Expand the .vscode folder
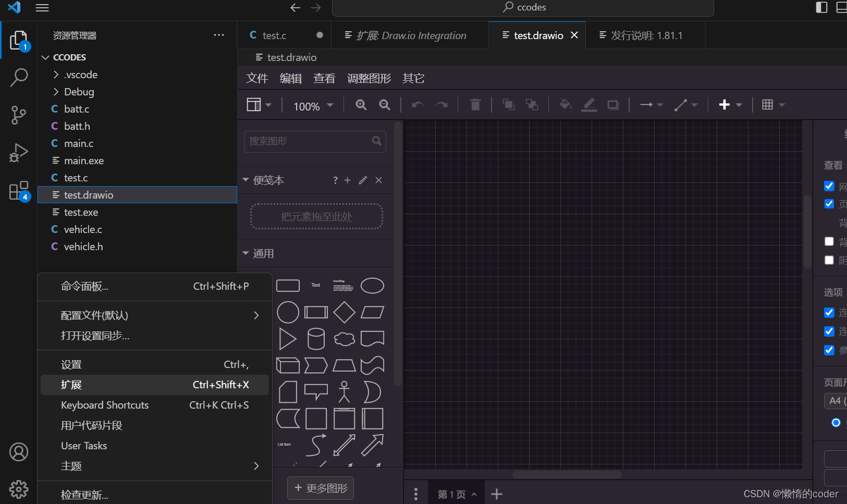This screenshot has width=847, height=504. pyautogui.click(x=56, y=75)
